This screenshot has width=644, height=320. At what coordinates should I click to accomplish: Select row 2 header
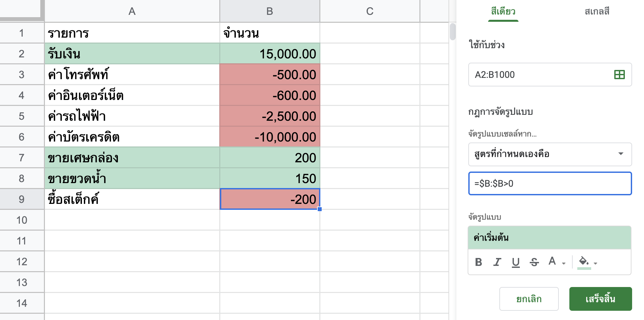click(x=22, y=54)
